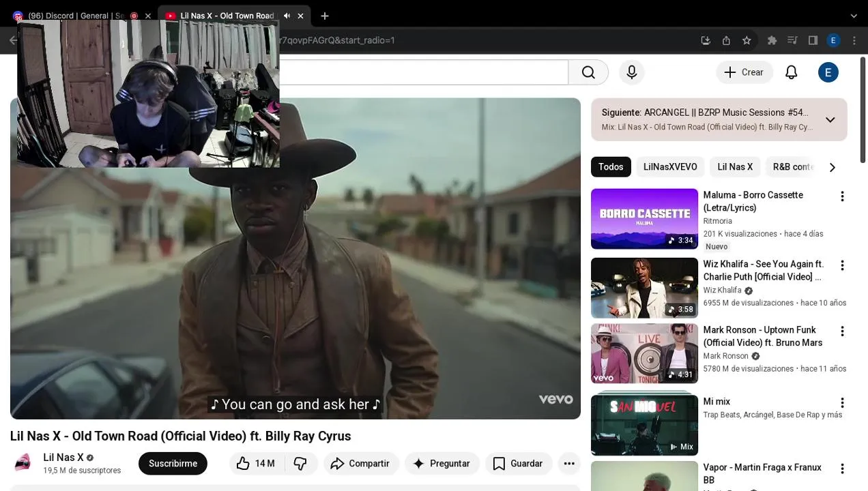Click the Compartir share button
The height and width of the screenshot is (491, 868).
360,464
